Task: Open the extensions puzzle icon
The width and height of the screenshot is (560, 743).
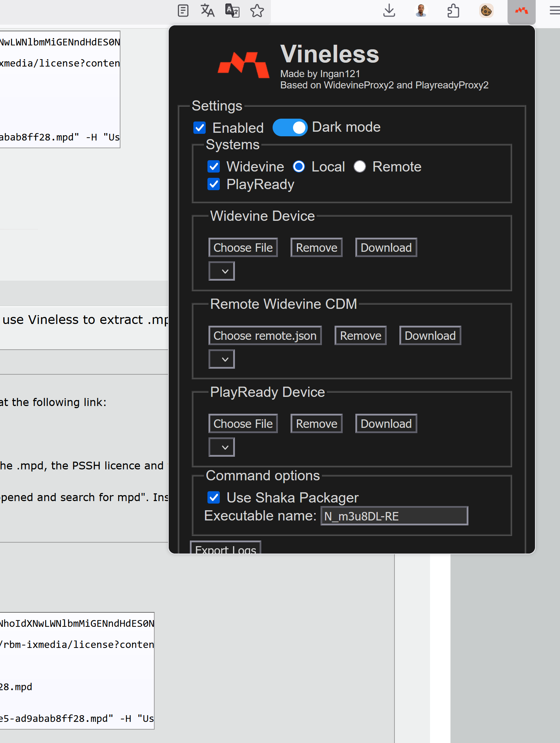Action: [x=453, y=11]
